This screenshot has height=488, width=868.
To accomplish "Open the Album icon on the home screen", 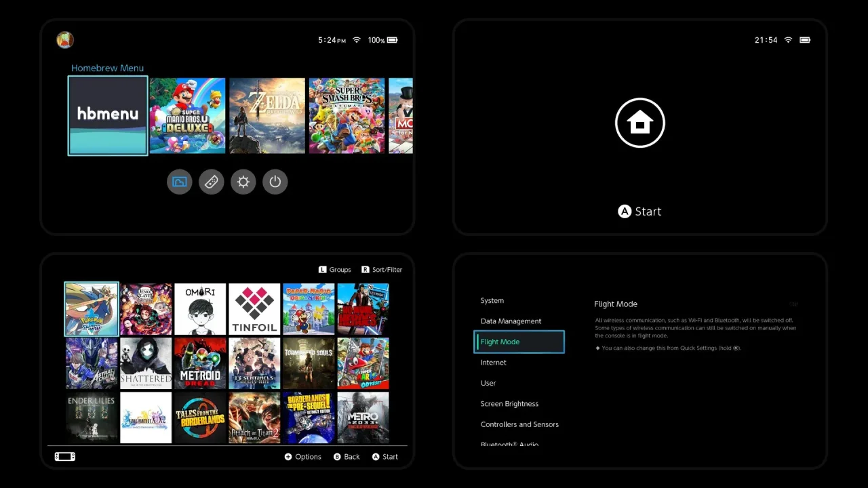I will [180, 182].
